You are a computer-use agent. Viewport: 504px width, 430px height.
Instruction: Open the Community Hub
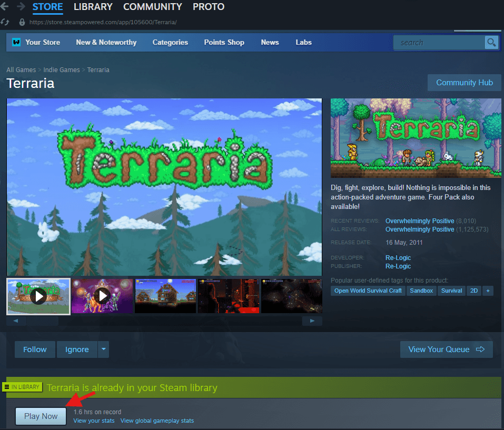[464, 83]
